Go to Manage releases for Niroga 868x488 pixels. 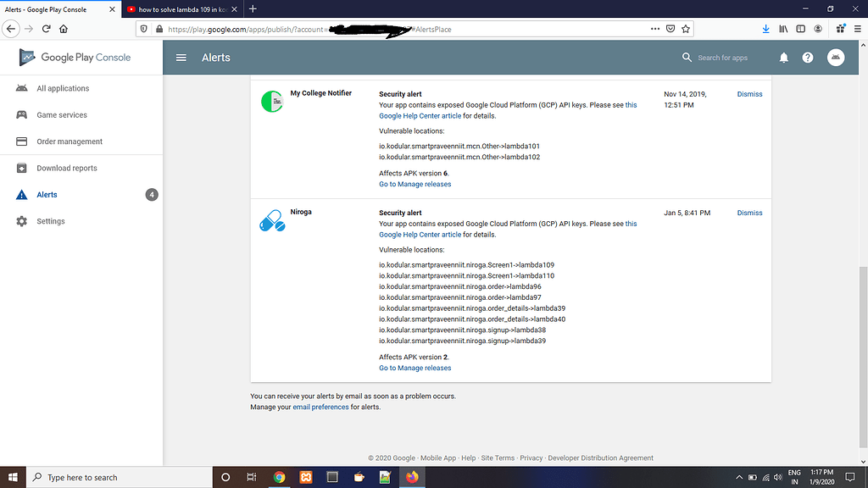coord(415,368)
